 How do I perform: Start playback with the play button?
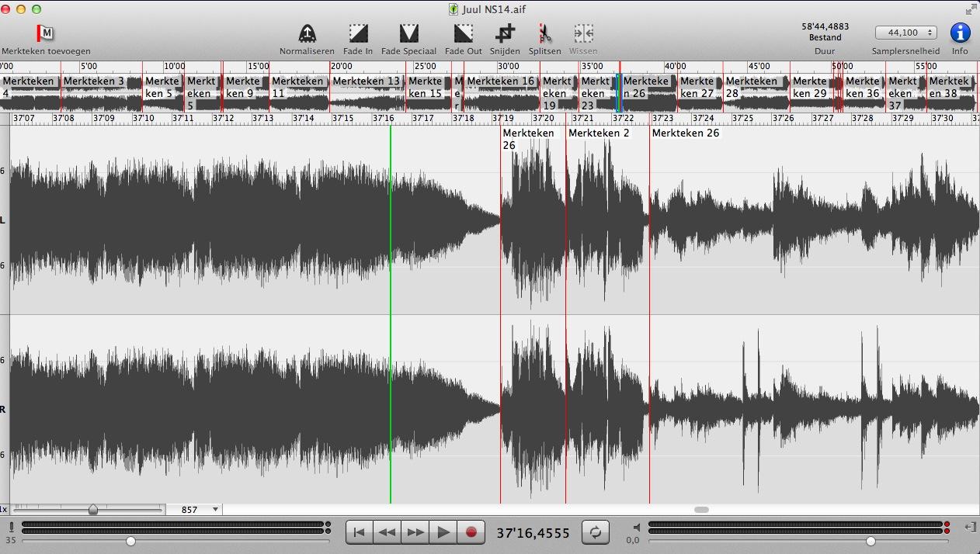[x=443, y=532]
